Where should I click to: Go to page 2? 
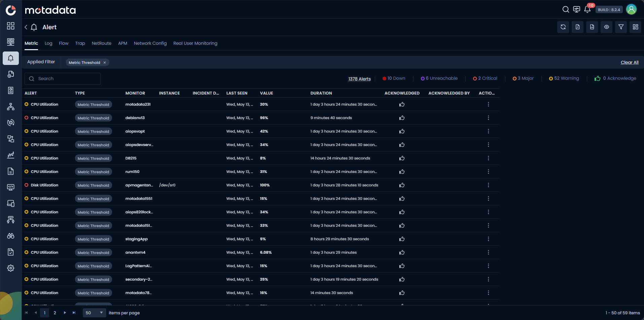point(55,313)
